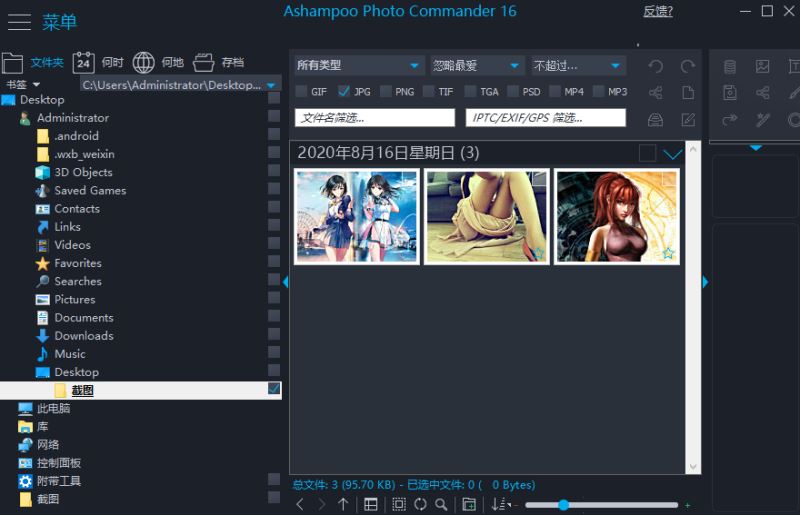Open the 反馈? feedback link
The height and width of the screenshot is (515, 800).
(658, 11)
